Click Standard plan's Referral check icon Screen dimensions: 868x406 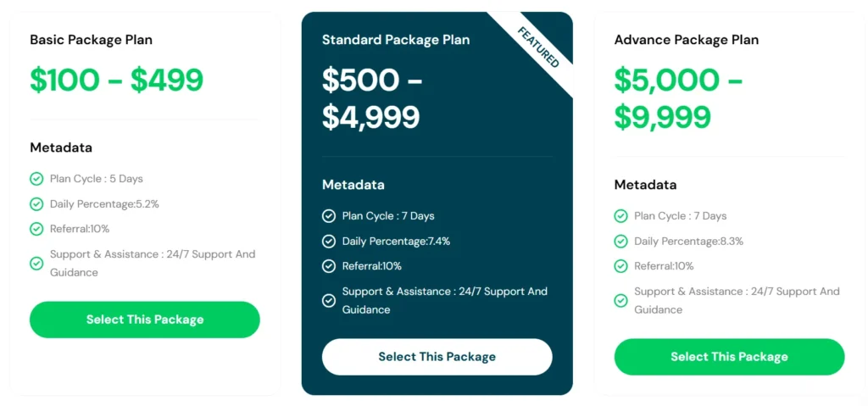point(329,266)
